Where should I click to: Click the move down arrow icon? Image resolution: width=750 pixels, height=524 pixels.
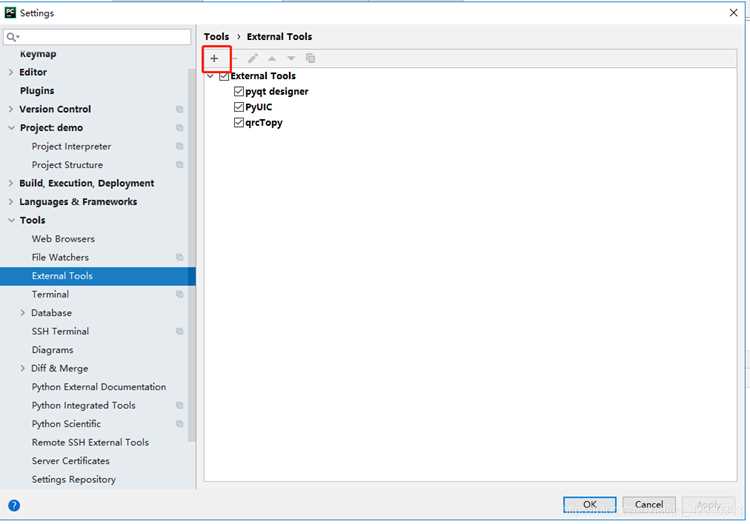[x=291, y=59]
